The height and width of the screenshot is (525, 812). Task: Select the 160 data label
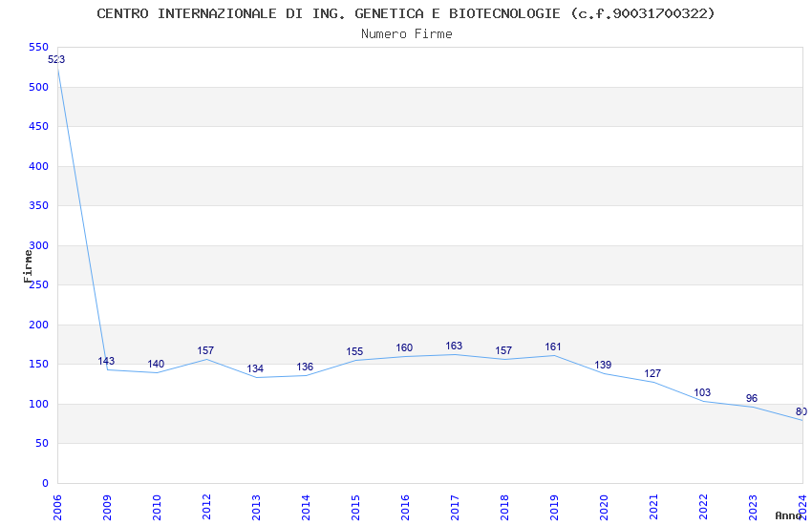coord(404,348)
